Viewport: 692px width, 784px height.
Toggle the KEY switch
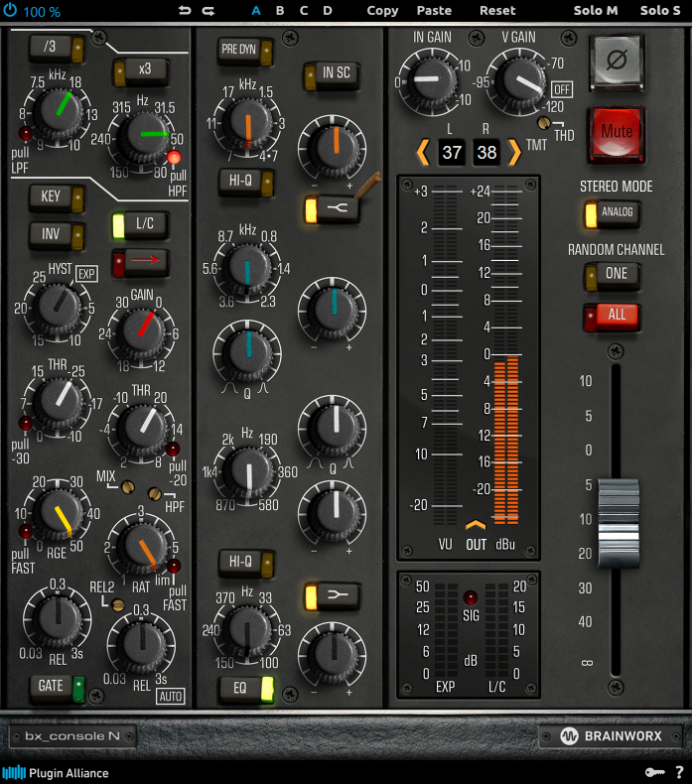click(x=57, y=197)
